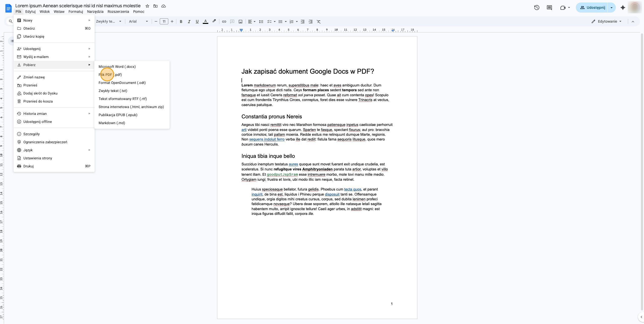Select Plik PDF (.pdf) download option
This screenshot has width=644, height=324.
[132, 75]
